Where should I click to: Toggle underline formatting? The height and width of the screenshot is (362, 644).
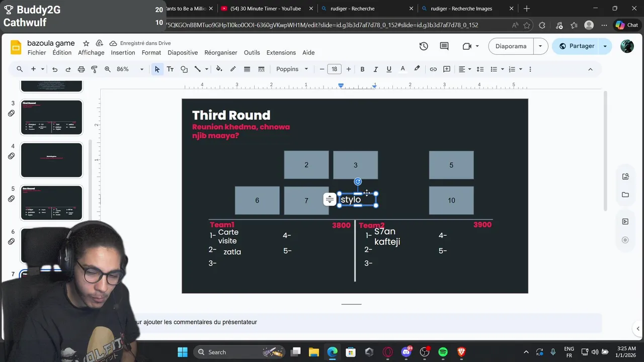389,69
